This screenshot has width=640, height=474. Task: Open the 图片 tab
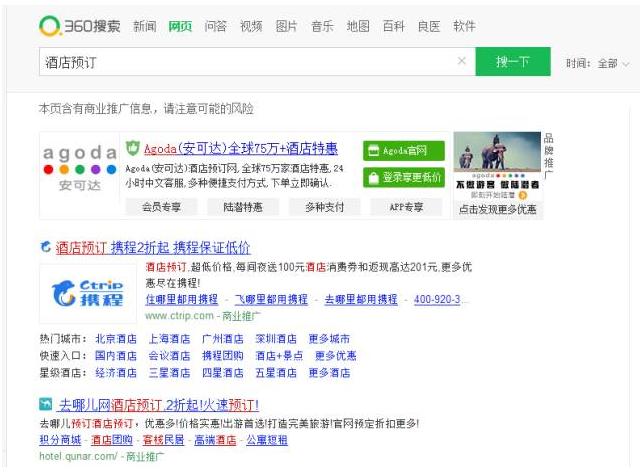tap(287, 27)
